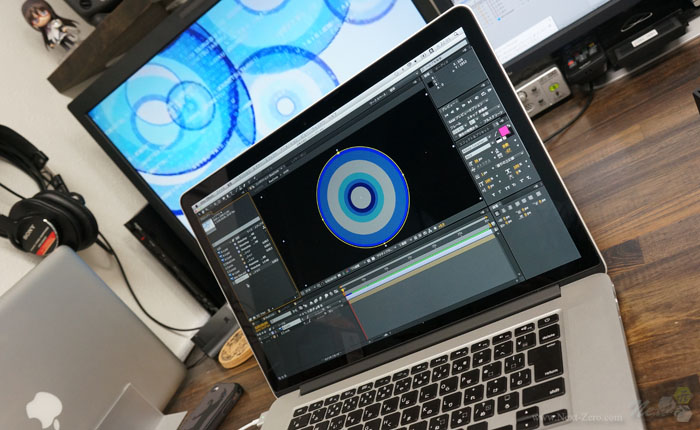Screen dimensions: 700x430
Task: Click the Graph Editor icon in the timeline
Action: (335, 293)
